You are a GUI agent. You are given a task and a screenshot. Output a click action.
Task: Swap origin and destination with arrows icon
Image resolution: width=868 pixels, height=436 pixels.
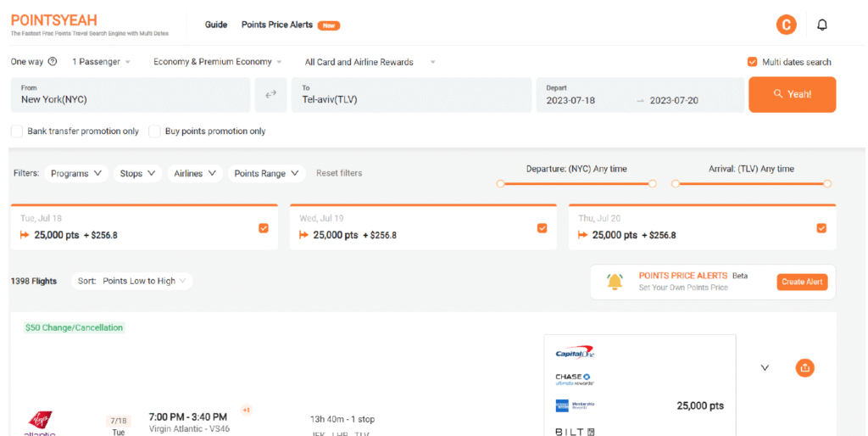(270, 95)
